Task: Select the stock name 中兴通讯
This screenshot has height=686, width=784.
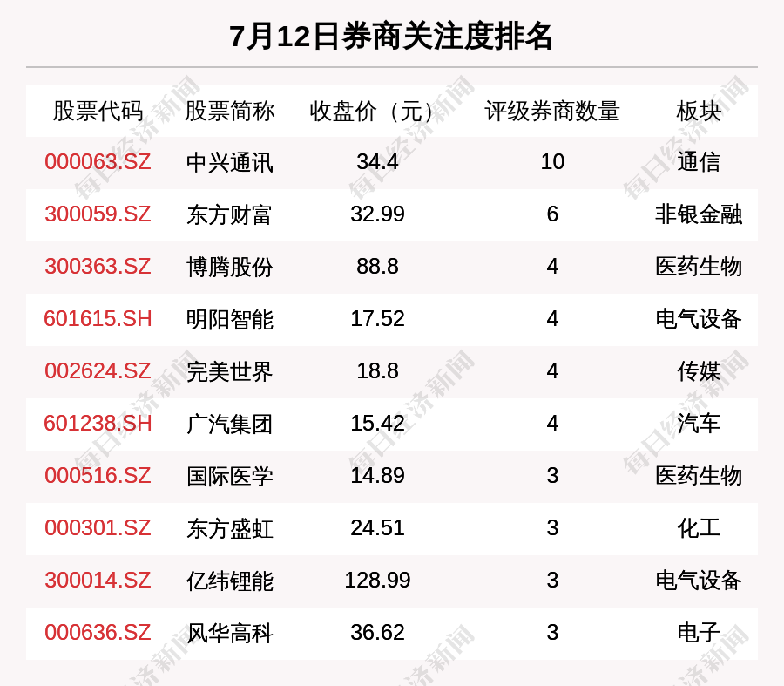Action: pos(230,162)
